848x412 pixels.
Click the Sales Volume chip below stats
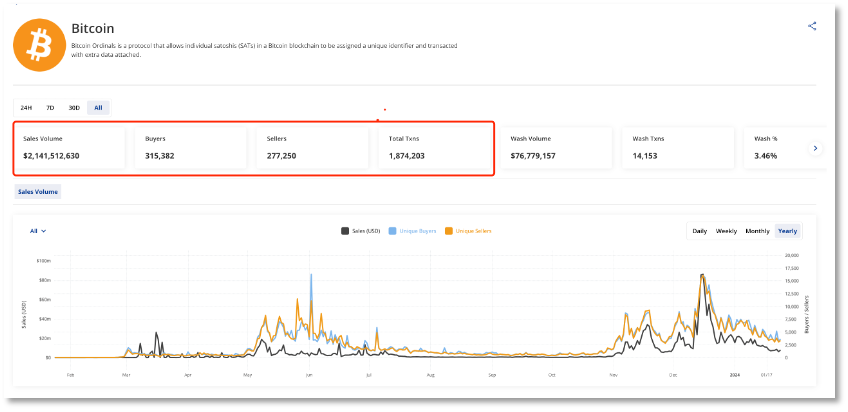(x=38, y=191)
